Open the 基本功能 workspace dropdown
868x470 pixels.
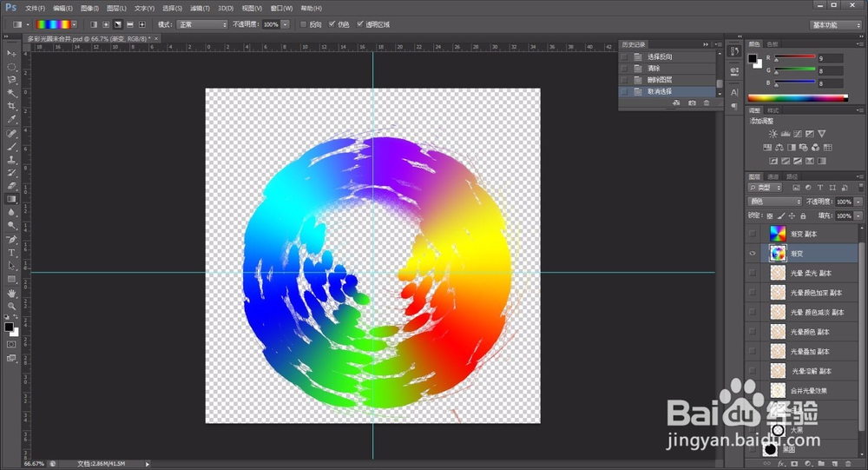click(x=836, y=25)
